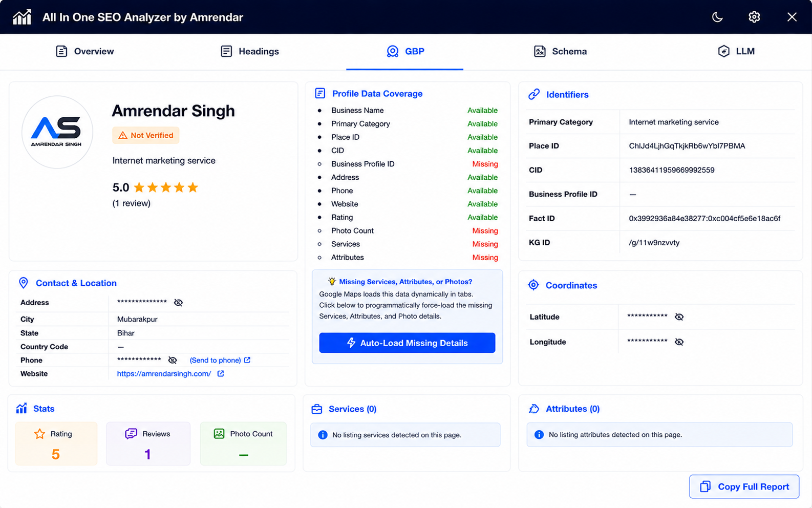Click the Reviews stat card
The height and width of the screenshot is (508, 812).
tap(148, 443)
